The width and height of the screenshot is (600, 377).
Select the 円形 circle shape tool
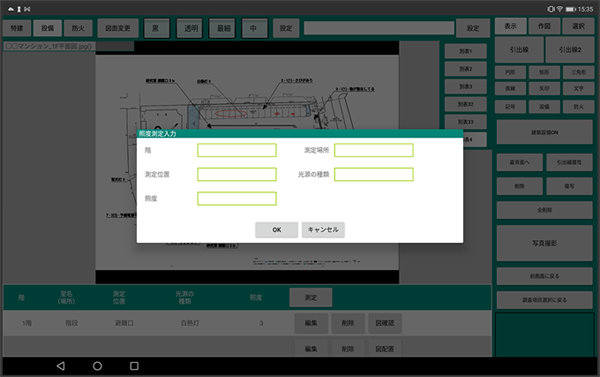pos(510,72)
